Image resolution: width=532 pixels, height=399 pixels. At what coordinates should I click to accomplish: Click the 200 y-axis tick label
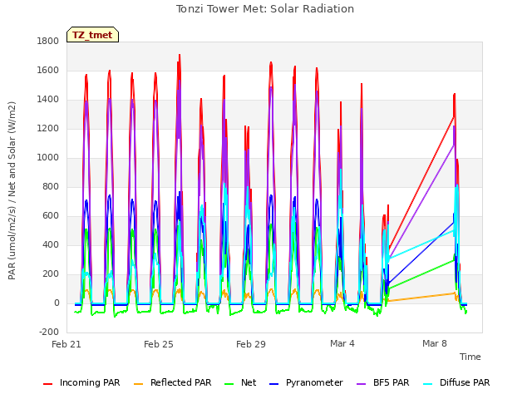[51, 274]
